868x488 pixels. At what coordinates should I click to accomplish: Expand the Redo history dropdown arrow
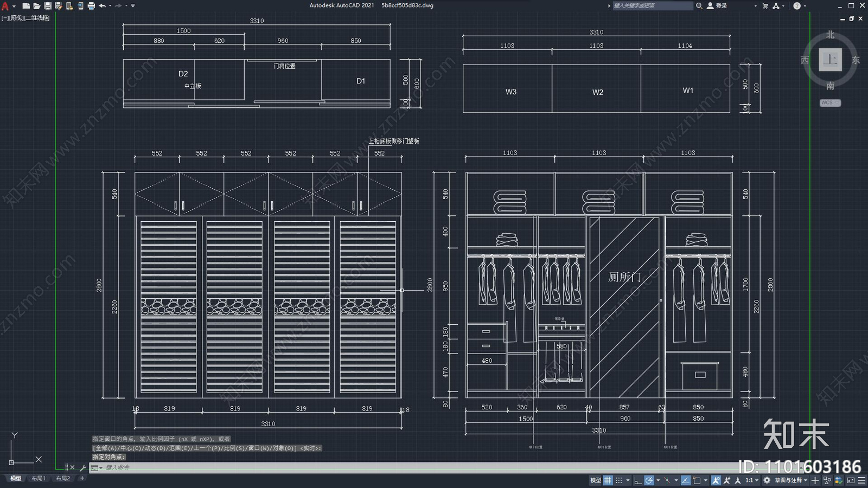pyautogui.click(x=126, y=5)
